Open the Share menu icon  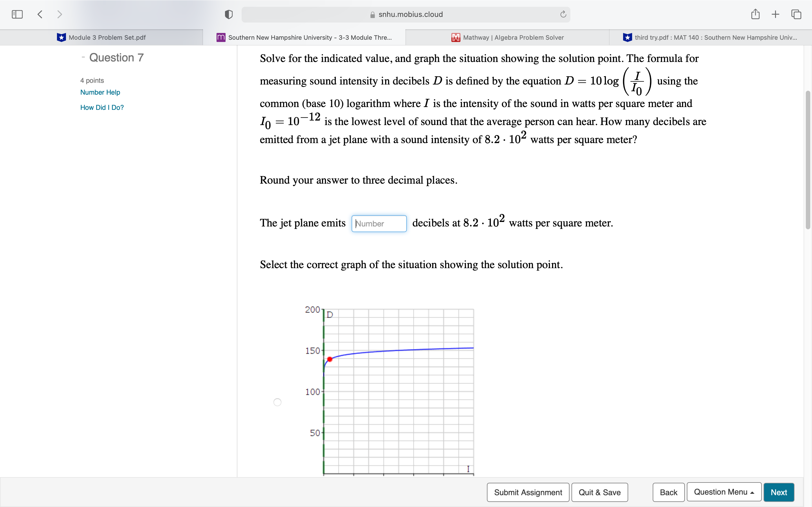(755, 14)
